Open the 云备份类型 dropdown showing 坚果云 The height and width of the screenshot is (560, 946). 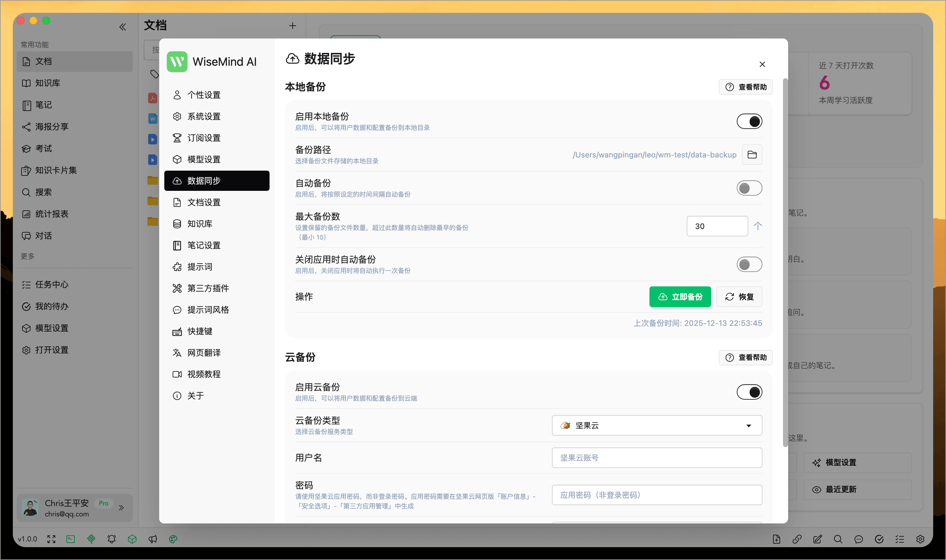(x=657, y=425)
